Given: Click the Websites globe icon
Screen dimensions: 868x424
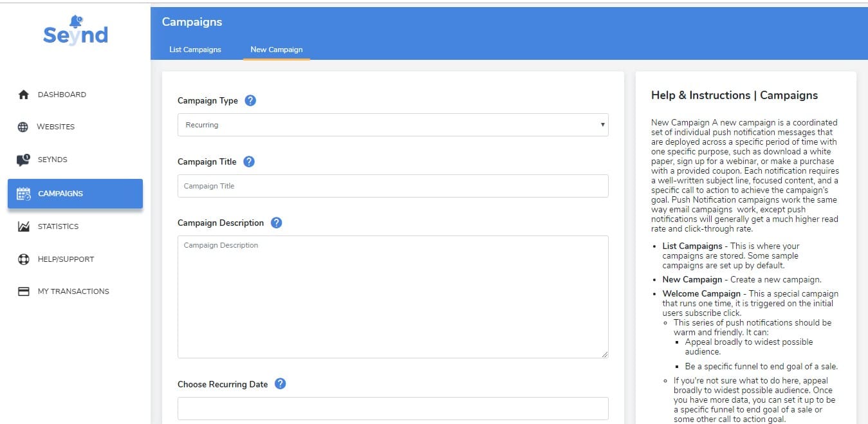Looking at the screenshot, I should (23, 127).
